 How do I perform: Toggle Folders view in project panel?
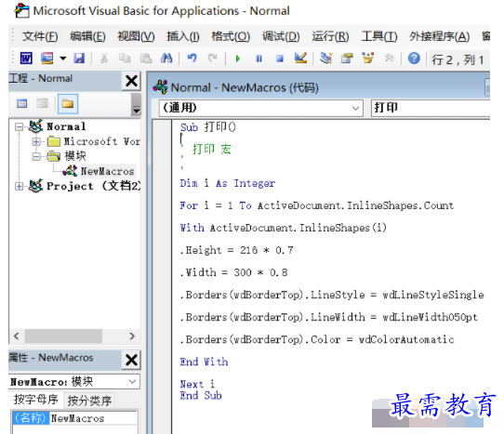pos(68,104)
